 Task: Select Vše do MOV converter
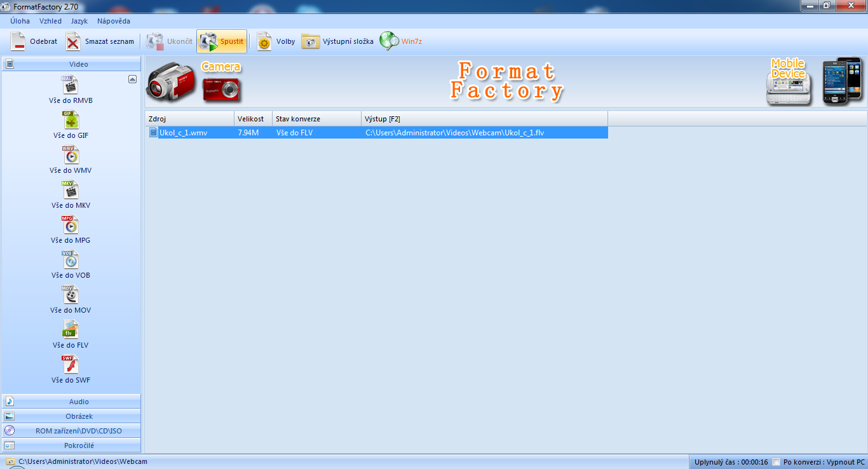click(x=71, y=299)
